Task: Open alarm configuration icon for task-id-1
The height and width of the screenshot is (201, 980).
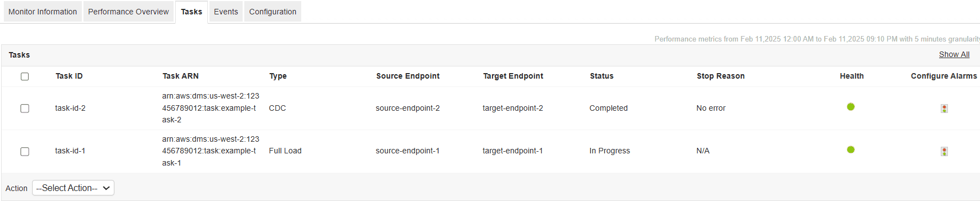Action: 944,151
